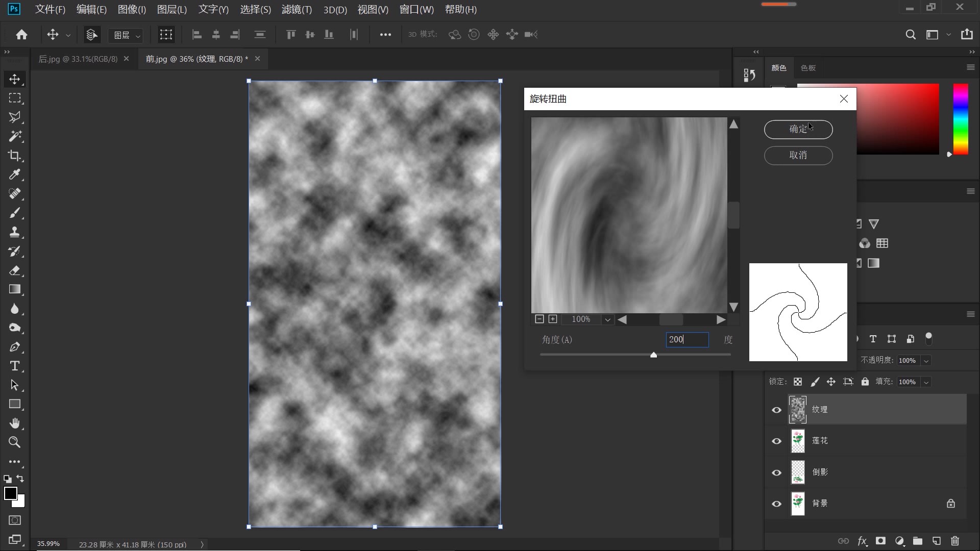Select the Zoom tool in toolbar
Screen dimensions: 980x551
(x=14, y=442)
